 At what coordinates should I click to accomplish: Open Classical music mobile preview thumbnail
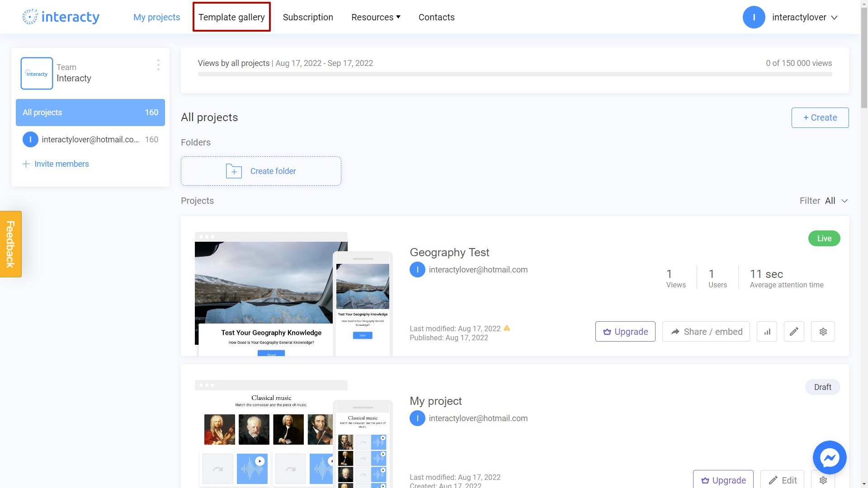pyautogui.click(x=363, y=444)
